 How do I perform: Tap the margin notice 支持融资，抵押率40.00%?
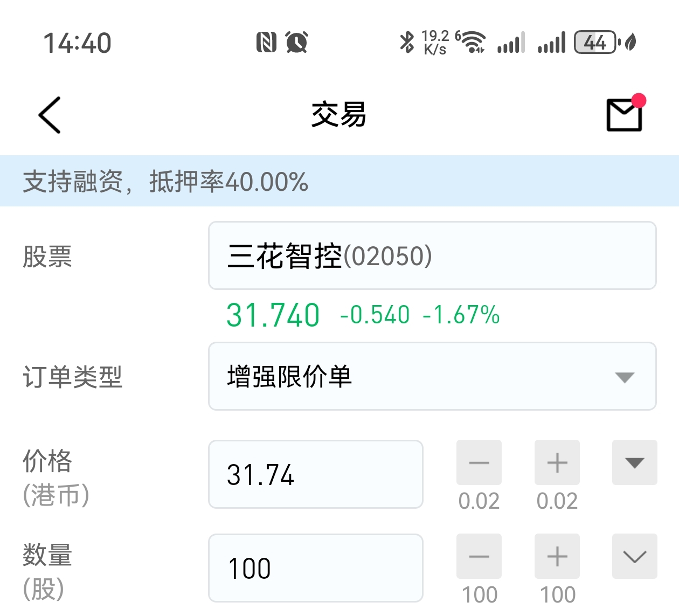[165, 181]
